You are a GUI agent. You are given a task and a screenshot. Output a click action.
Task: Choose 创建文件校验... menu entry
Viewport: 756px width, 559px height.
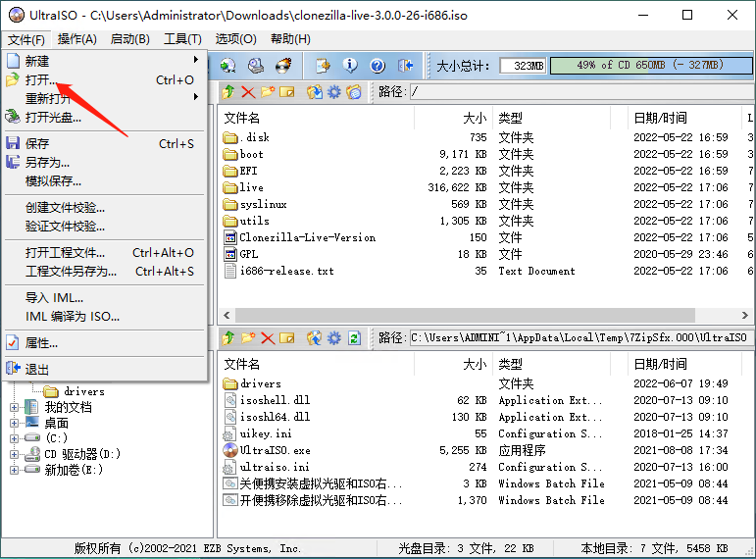105,208
